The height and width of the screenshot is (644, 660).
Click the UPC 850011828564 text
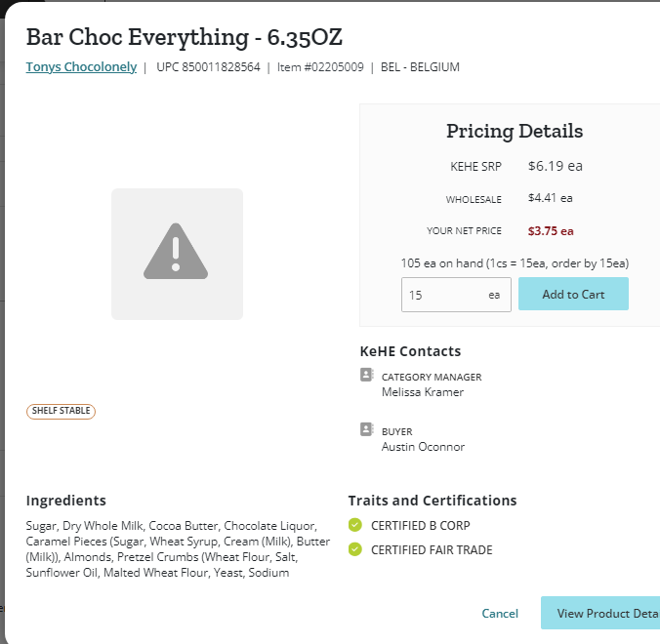pos(208,67)
